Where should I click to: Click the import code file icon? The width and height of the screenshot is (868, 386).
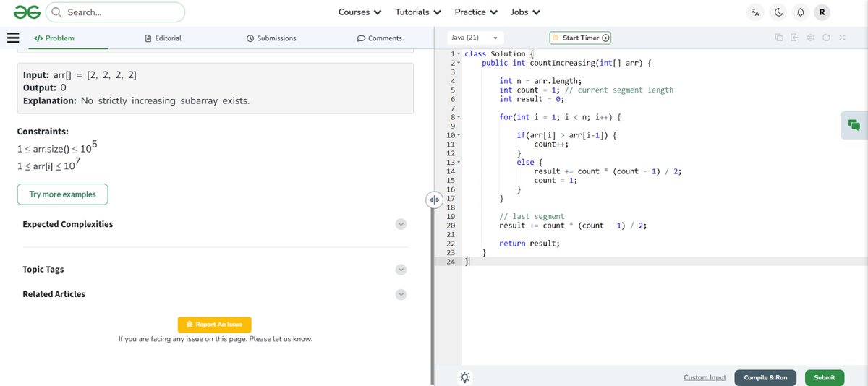[794, 38]
